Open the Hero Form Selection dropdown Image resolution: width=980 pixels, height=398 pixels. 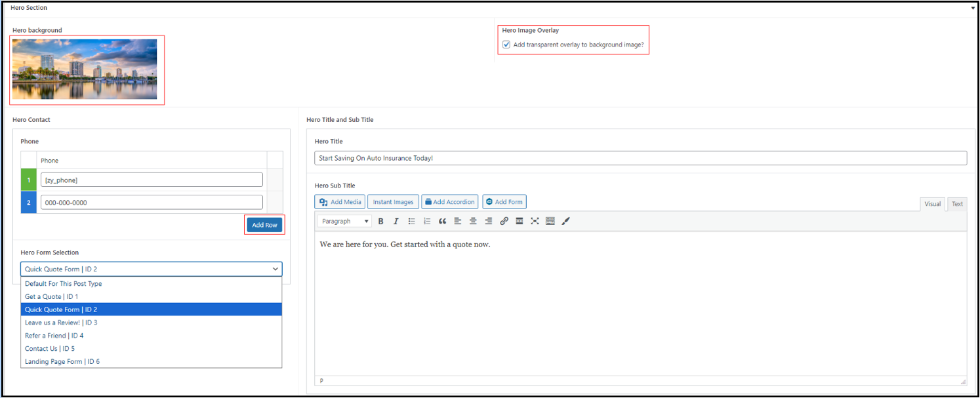click(x=152, y=269)
